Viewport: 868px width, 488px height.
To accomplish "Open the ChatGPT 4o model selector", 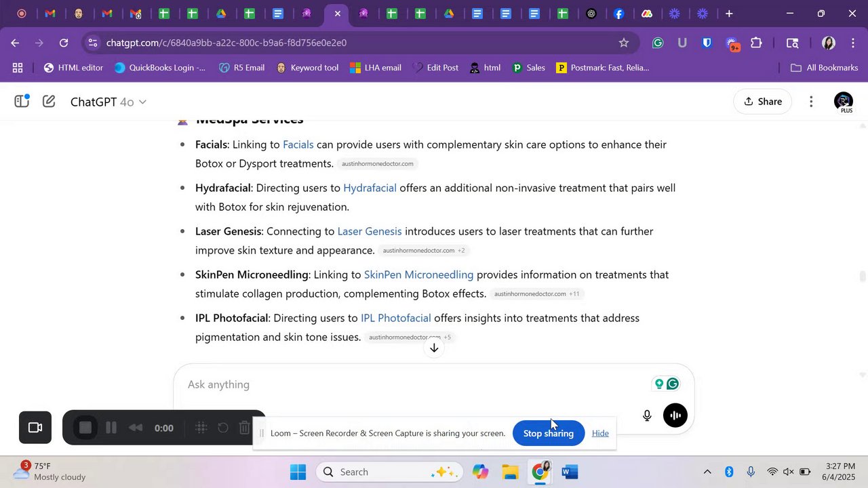I will coord(108,102).
